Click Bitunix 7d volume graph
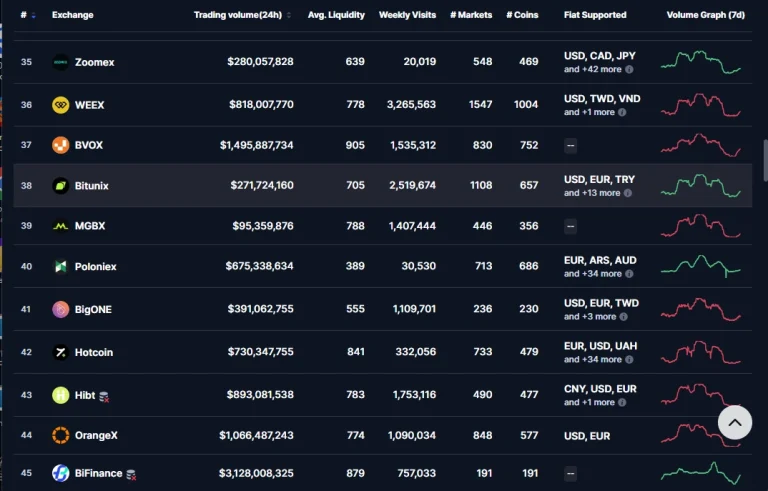Screen dimensions: 768x491 tap(701, 185)
